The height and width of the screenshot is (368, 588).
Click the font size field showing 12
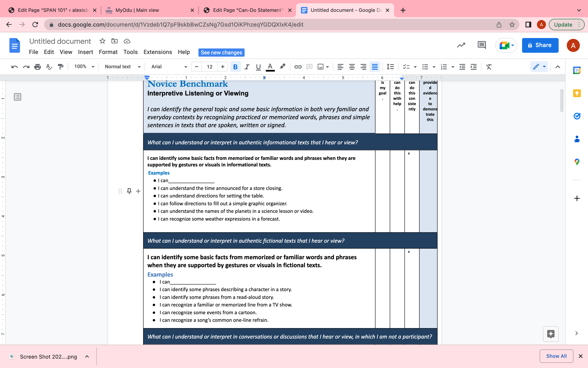(x=210, y=67)
